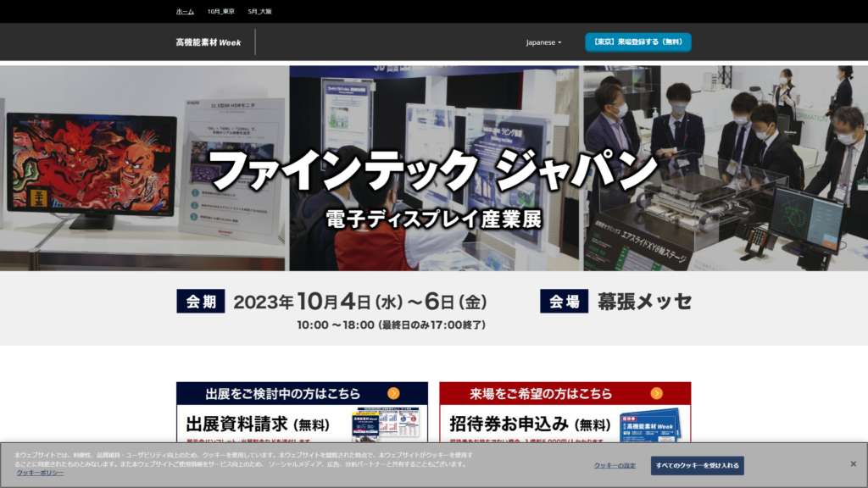Close the cookie banner with X
This screenshot has height=488, width=868.
[x=853, y=463]
